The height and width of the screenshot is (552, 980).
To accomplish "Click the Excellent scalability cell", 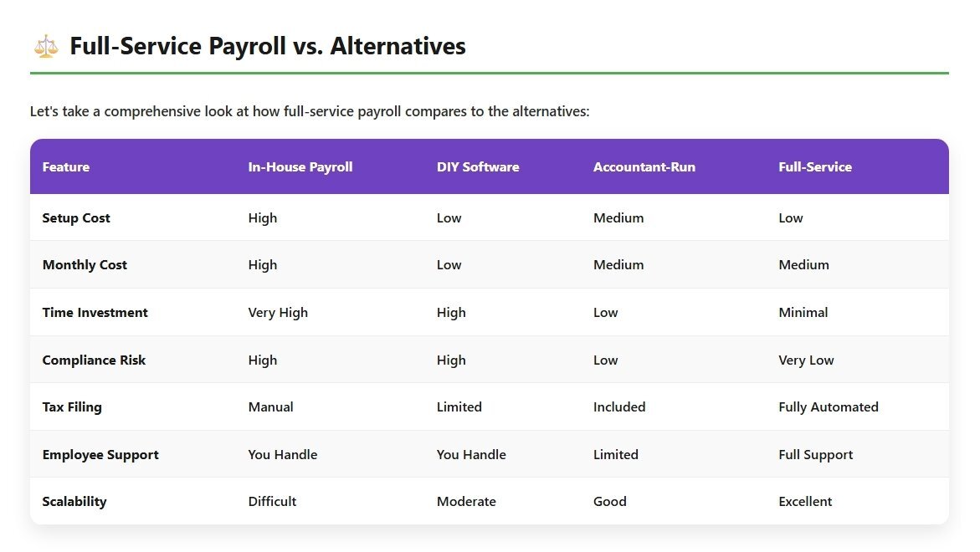I will click(805, 502).
